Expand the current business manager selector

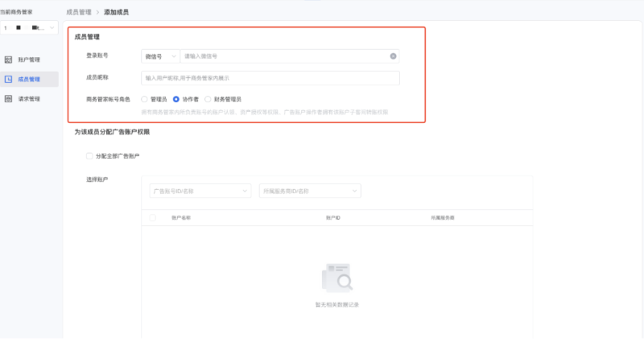[x=29, y=27]
